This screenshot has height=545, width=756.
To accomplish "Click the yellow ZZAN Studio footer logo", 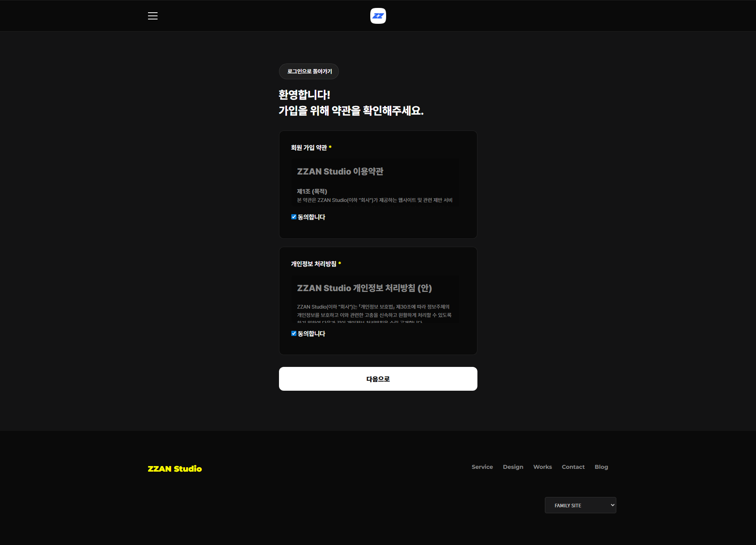I will [175, 468].
